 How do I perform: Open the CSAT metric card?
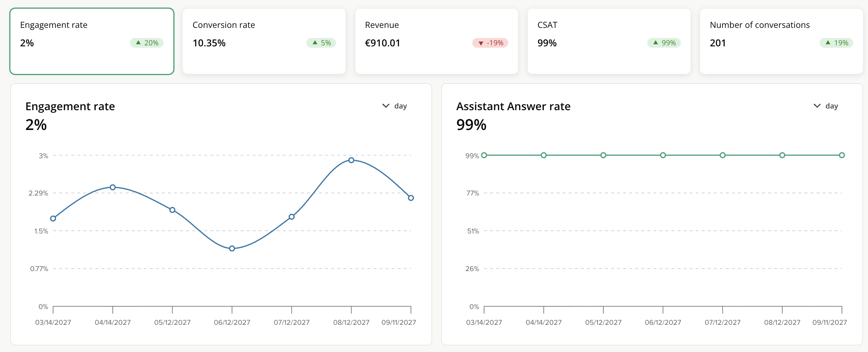coord(609,41)
